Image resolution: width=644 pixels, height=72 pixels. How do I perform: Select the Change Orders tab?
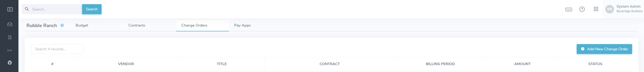coord(194,25)
